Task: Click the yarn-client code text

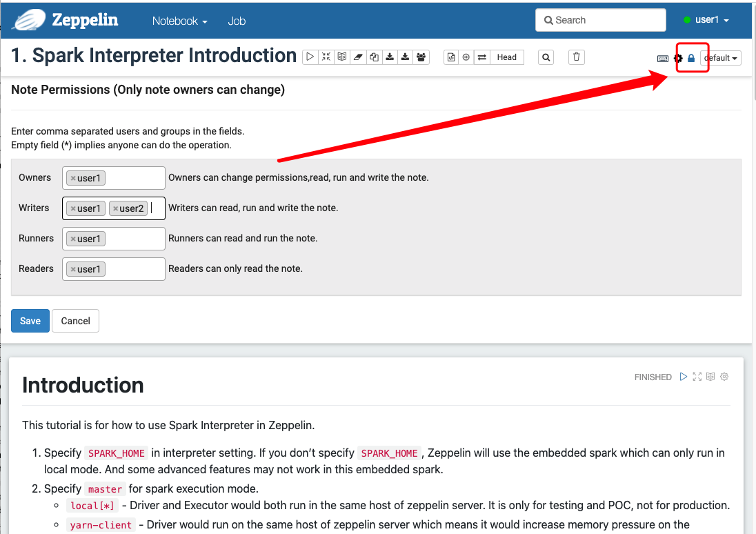Action: click(x=101, y=525)
